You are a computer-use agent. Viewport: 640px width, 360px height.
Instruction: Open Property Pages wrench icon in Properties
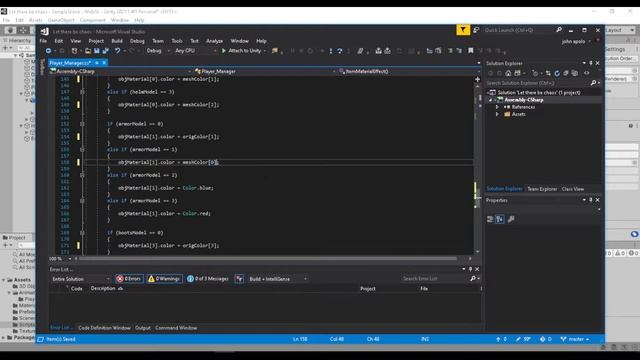511,219
